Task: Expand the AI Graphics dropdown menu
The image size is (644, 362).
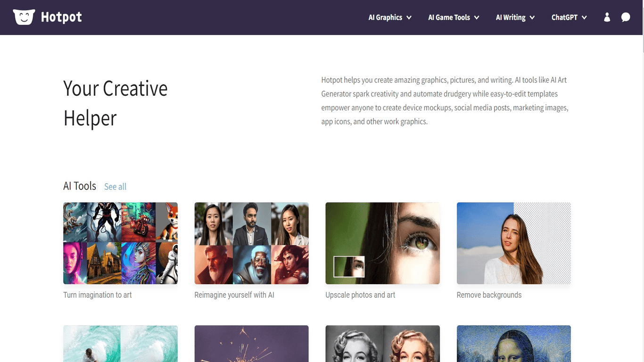Action: click(390, 17)
